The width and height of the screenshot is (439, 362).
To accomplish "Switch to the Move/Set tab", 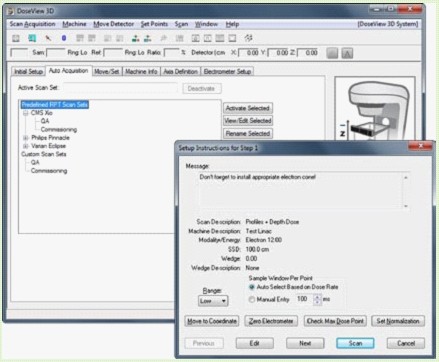I will [x=107, y=71].
